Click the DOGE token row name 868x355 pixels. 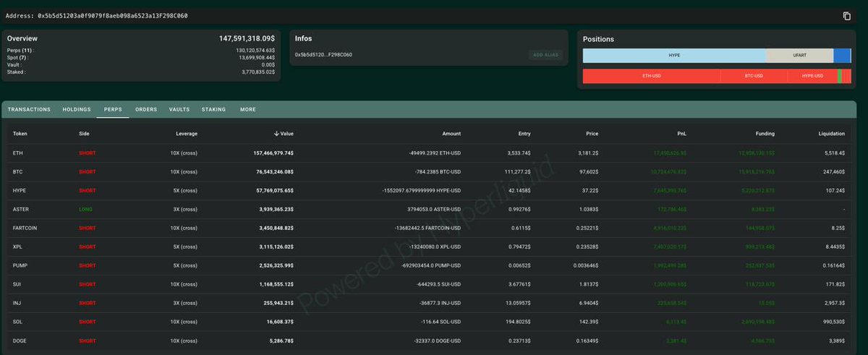(20, 341)
